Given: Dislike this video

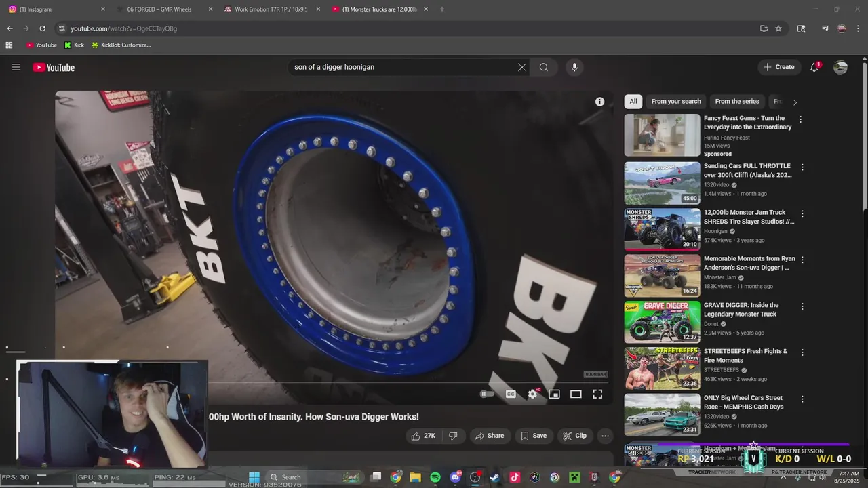Looking at the screenshot, I should pos(453,436).
